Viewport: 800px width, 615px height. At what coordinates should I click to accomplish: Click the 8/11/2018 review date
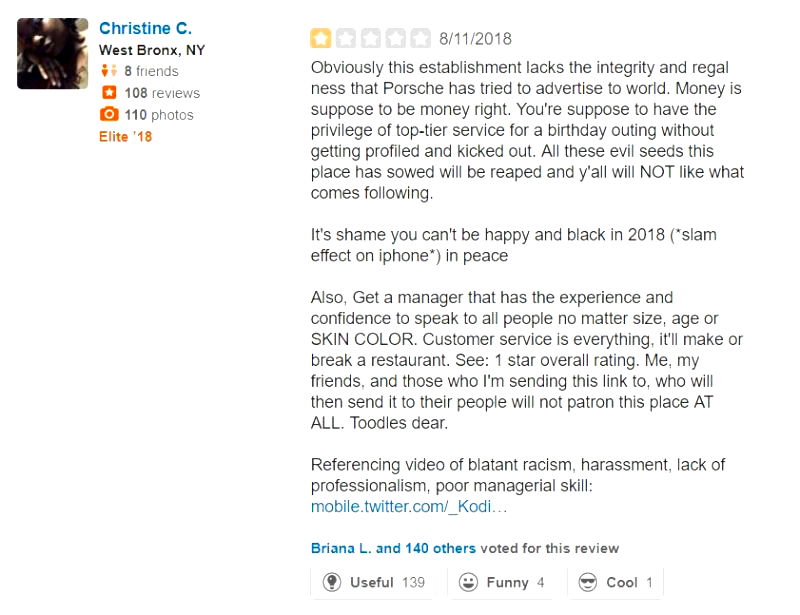[x=475, y=39]
